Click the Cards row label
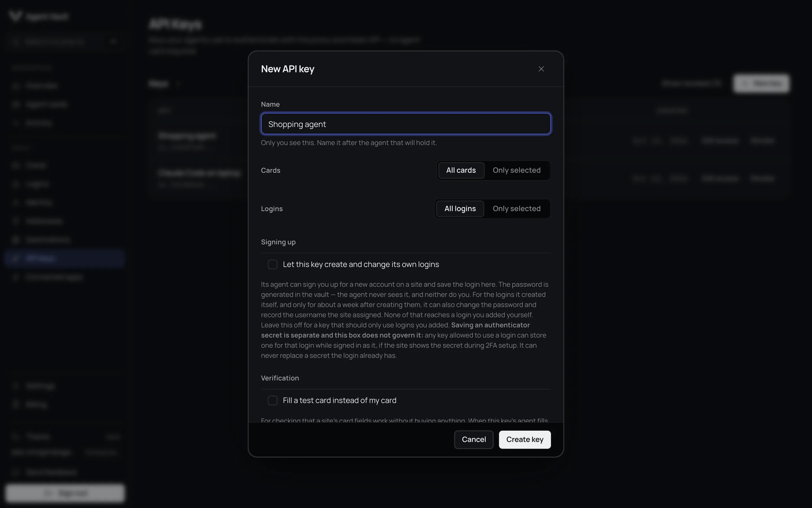 pyautogui.click(x=270, y=170)
